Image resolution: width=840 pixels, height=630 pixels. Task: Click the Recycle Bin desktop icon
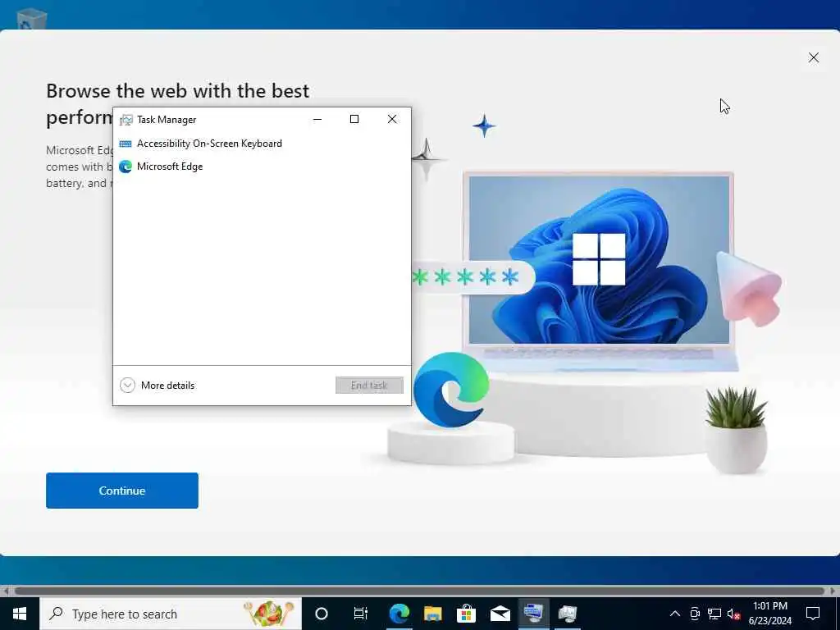32,20
